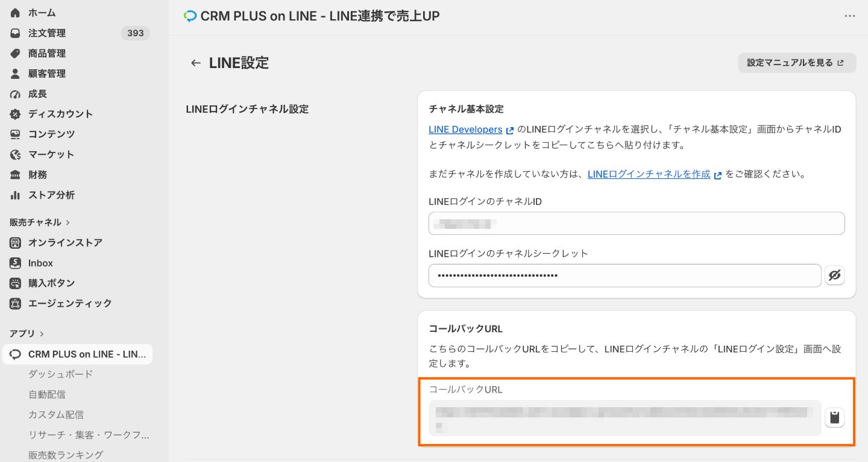Image resolution: width=868 pixels, height=462 pixels.
Task: Click the LINEログインのチャネルID input field
Action: click(637, 223)
